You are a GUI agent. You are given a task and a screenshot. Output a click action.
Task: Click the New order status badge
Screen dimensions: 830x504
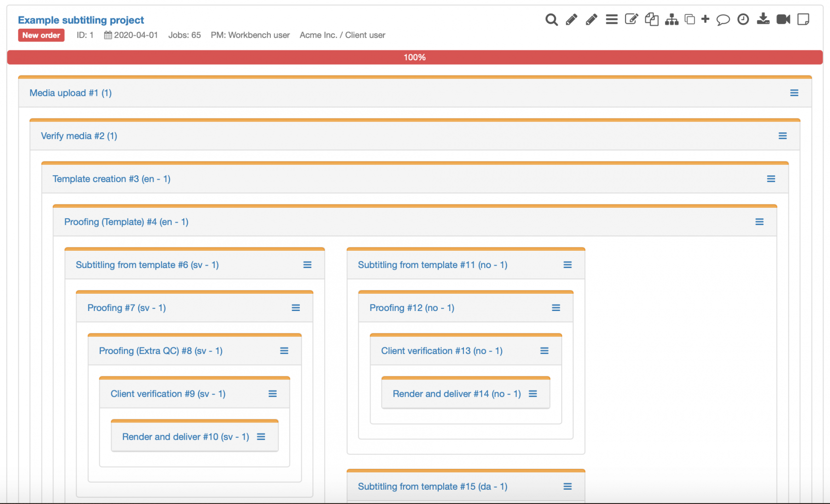click(x=41, y=35)
